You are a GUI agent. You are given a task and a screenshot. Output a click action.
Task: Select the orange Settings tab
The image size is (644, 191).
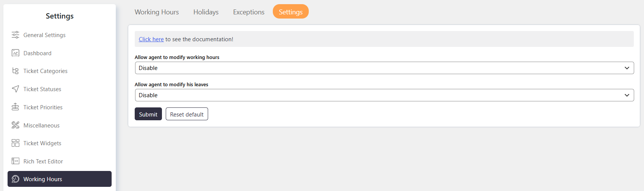click(291, 11)
